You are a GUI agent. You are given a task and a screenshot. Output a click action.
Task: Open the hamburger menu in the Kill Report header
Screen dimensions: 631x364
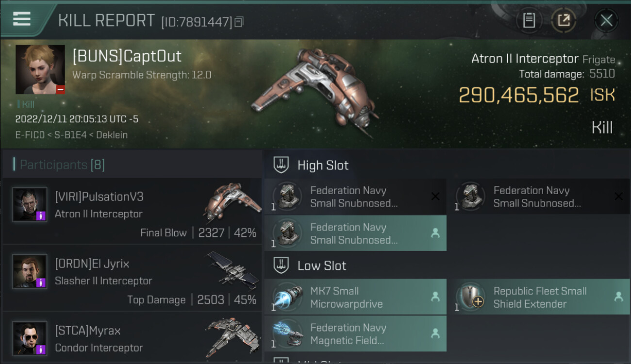[x=22, y=19]
